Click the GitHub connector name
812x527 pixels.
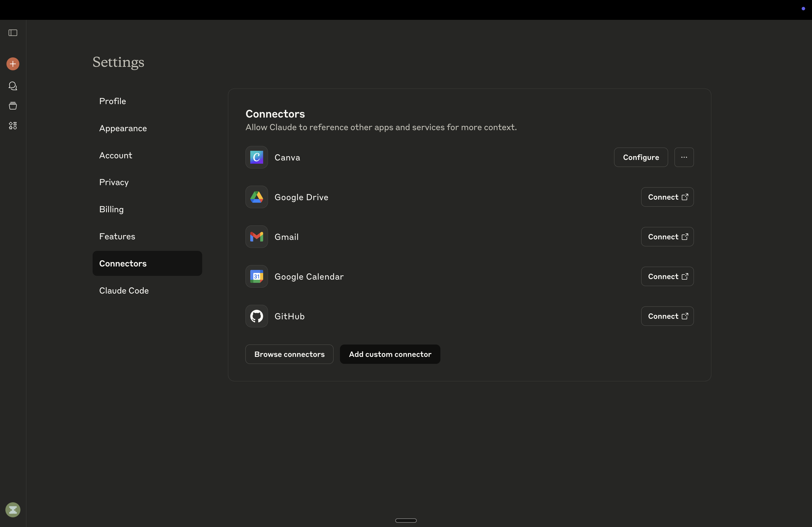click(290, 316)
